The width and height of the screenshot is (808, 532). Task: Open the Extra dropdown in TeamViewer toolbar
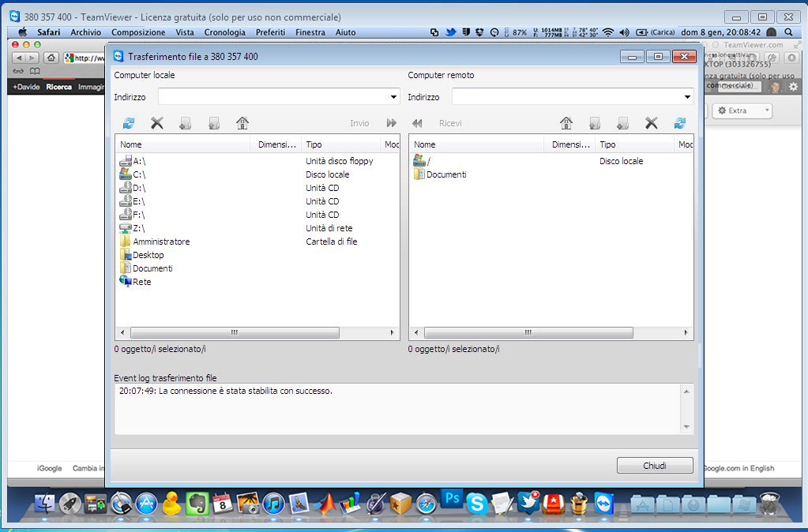742,111
